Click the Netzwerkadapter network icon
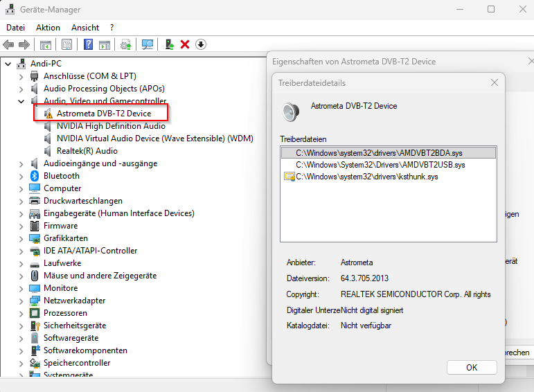534x392 pixels. pos(35,301)
